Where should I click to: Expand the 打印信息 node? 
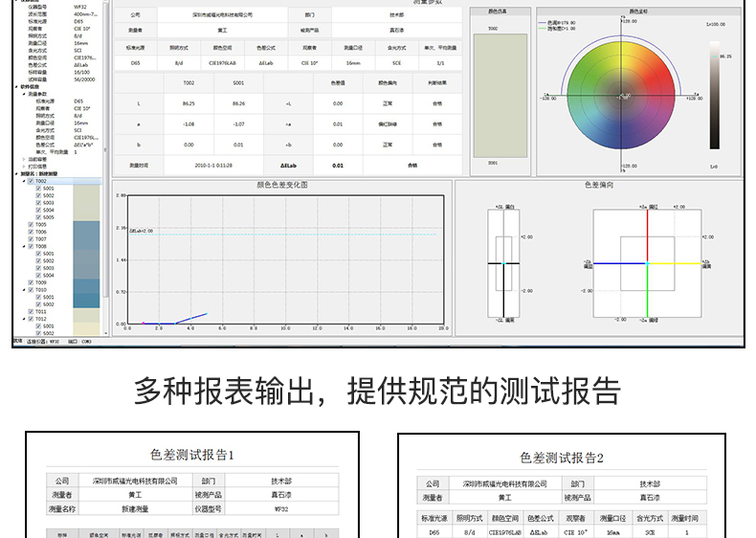click(x=24, y=167)
